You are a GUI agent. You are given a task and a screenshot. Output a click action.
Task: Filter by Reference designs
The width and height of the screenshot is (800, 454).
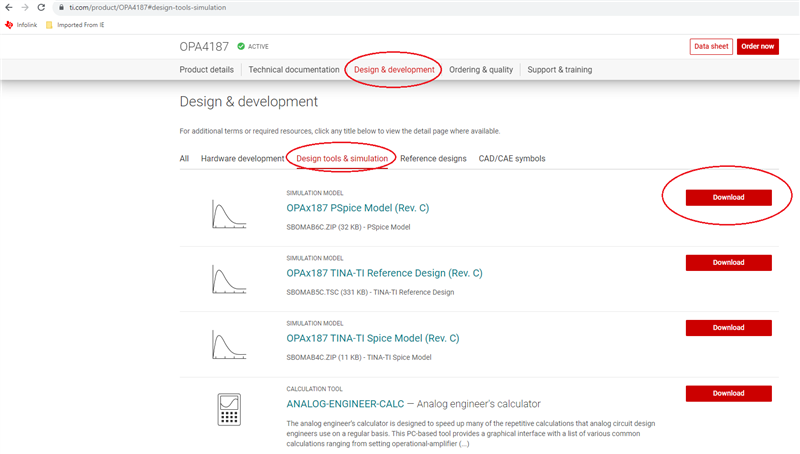433,159
